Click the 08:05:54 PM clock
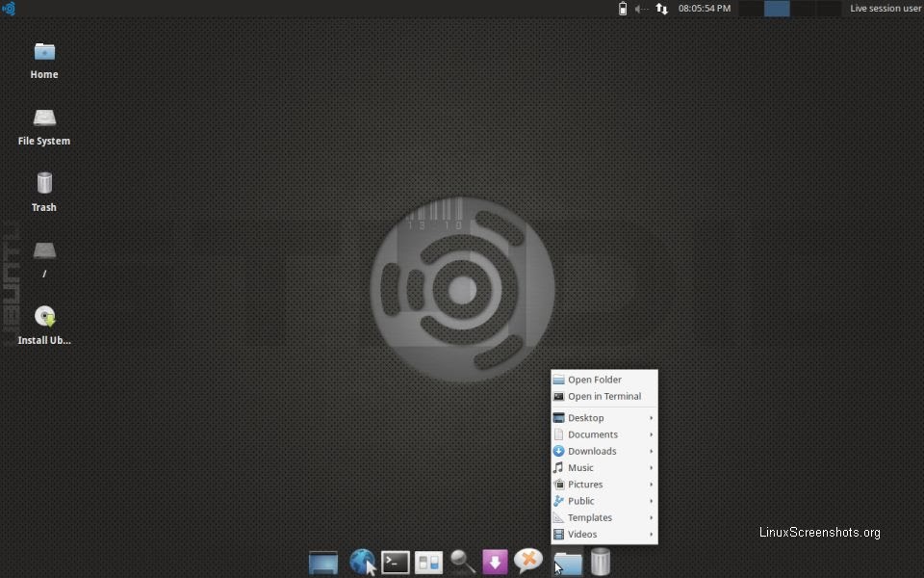 click(x=705, y=9)
